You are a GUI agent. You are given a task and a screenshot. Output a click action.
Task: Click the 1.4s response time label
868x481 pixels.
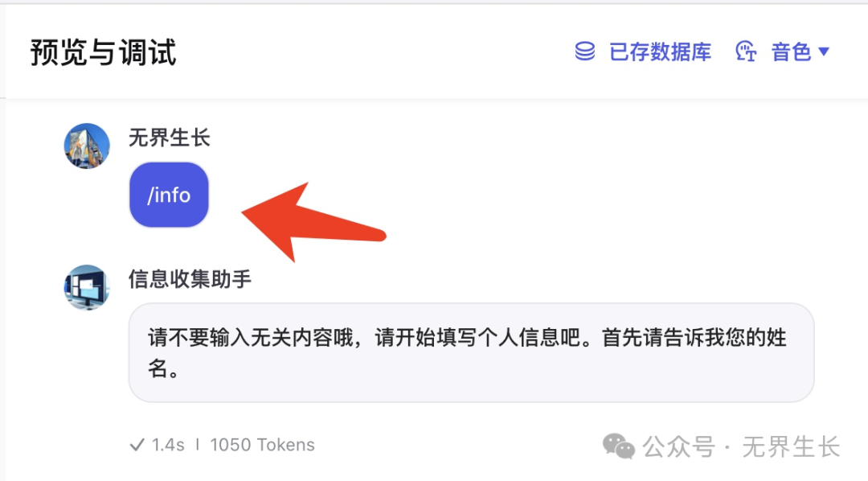(x=168, y=445)
